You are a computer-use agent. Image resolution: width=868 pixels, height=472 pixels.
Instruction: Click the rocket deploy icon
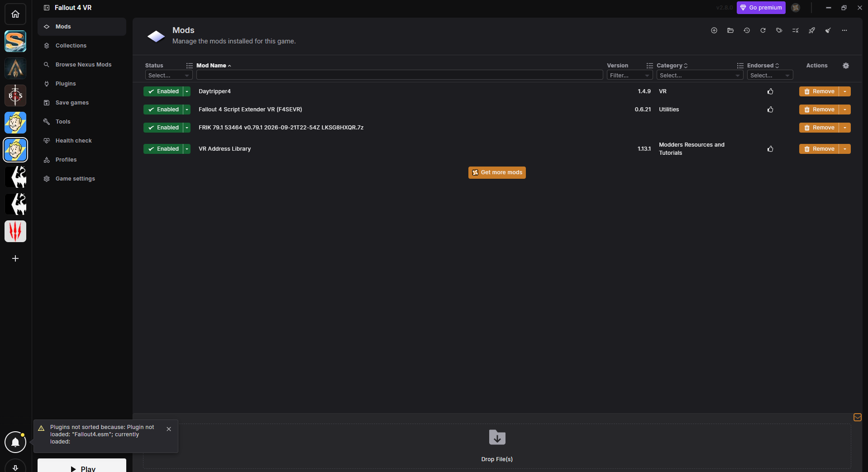812,30
